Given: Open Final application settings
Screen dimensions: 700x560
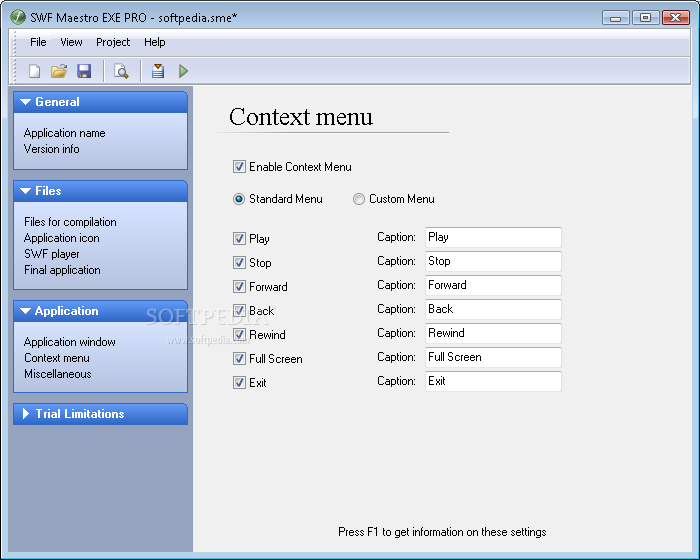Looking at the screenshot, I should [x=62, y=270].
